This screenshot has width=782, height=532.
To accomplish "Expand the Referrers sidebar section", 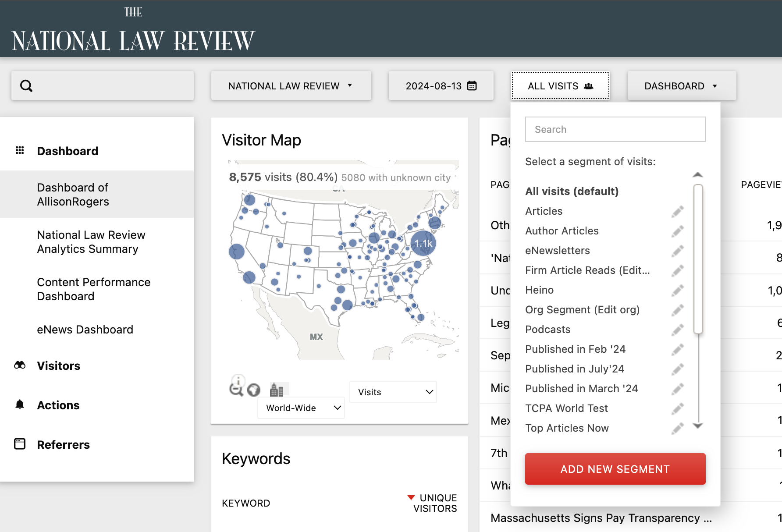I will (63, 445).
